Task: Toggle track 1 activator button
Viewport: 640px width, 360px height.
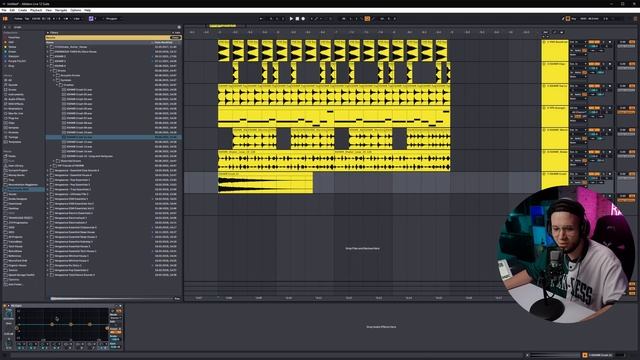Action: pyautogui.click(x=594, y=42)
